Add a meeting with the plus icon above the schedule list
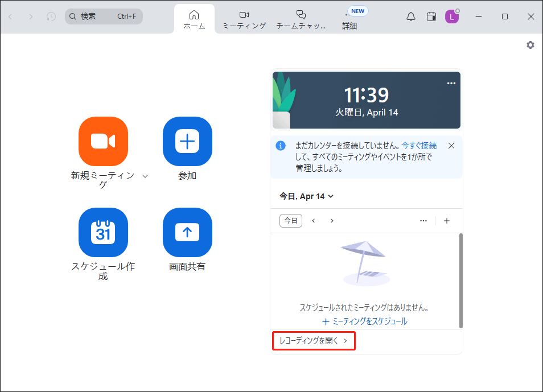Viewport: 543px width, 392px height. pyautogui.click(x=447, y=220)
